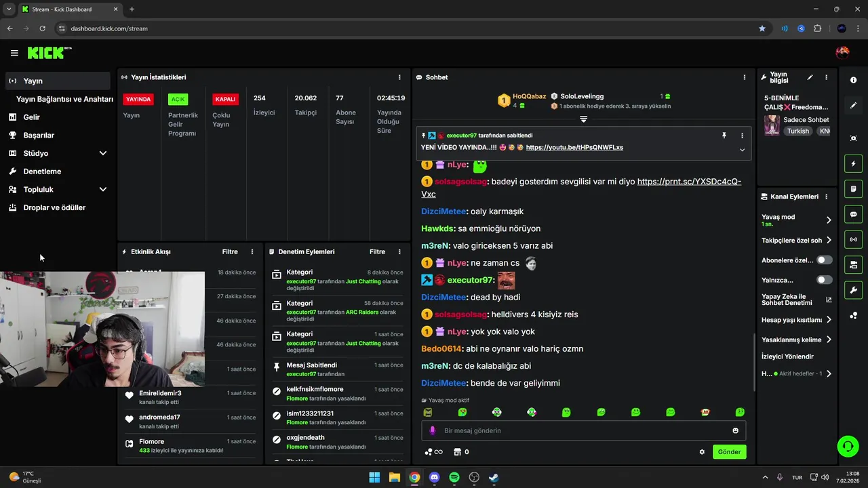Click the pencil icon in the right sidebar
Viewport: 868px width, 488px height.
[853, 105]
